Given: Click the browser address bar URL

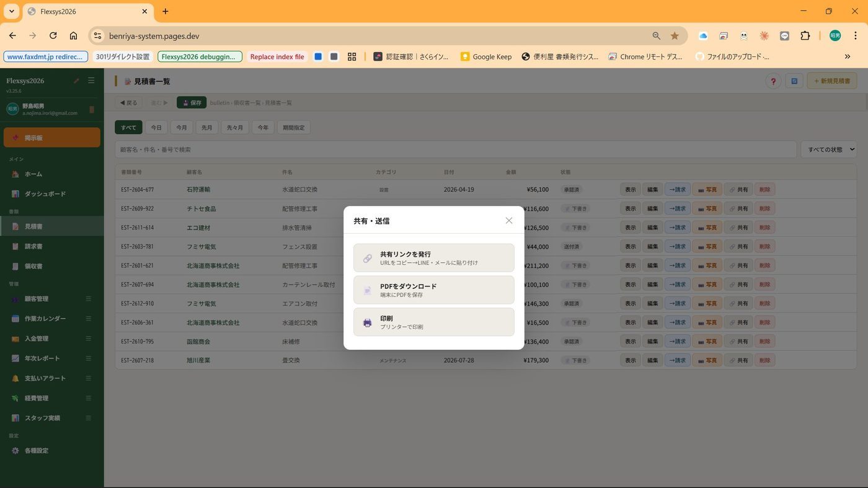Looking at the screenshot, I should pos(154,36).
